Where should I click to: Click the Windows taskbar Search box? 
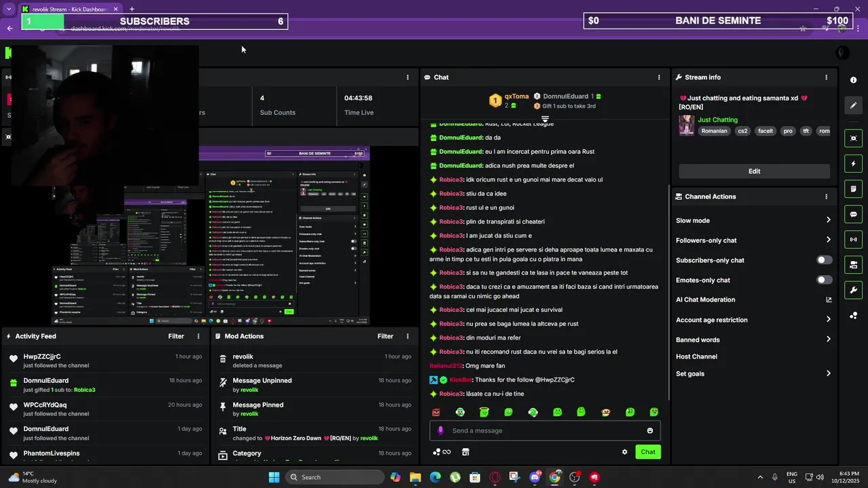334,477
